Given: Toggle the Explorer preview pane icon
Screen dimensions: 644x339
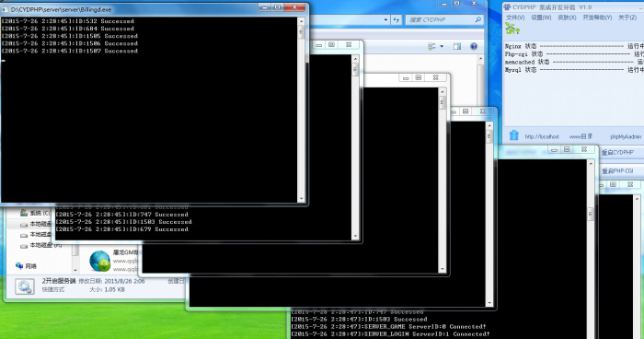Looking at the screenshot, I should [x=457, y=46].
